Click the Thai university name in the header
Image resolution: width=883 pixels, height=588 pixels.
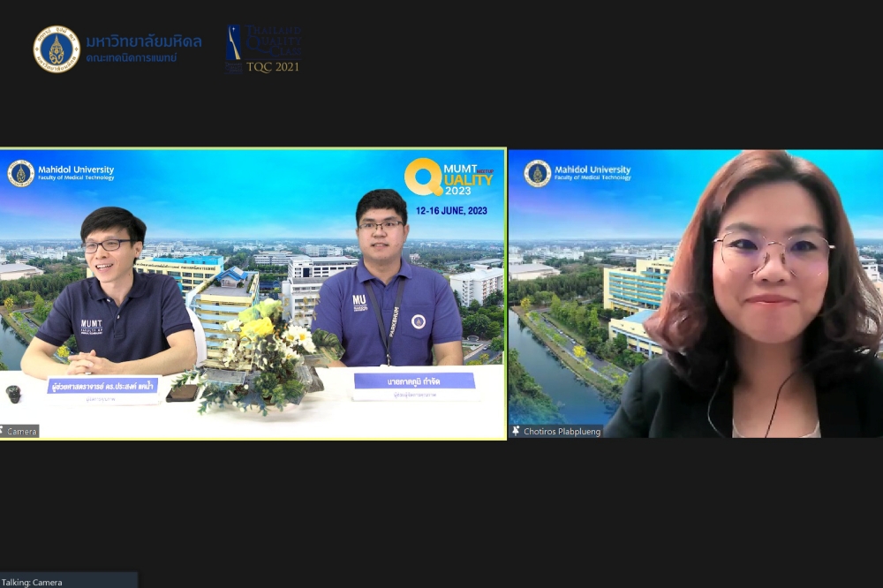pyautogui.click(x=143, y=42)
